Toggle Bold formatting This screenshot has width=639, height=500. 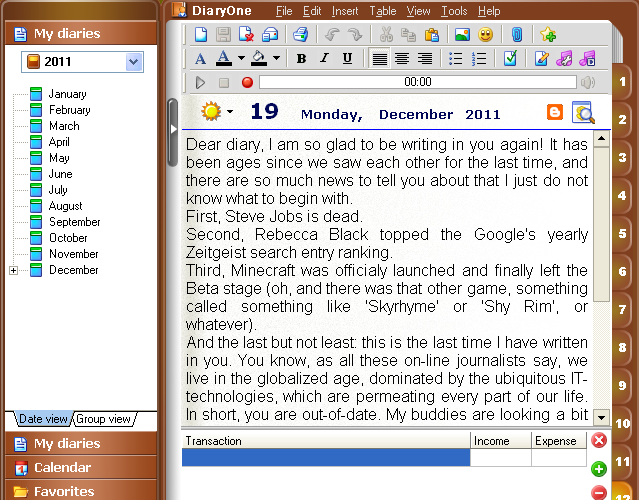[x=302, y=59]
